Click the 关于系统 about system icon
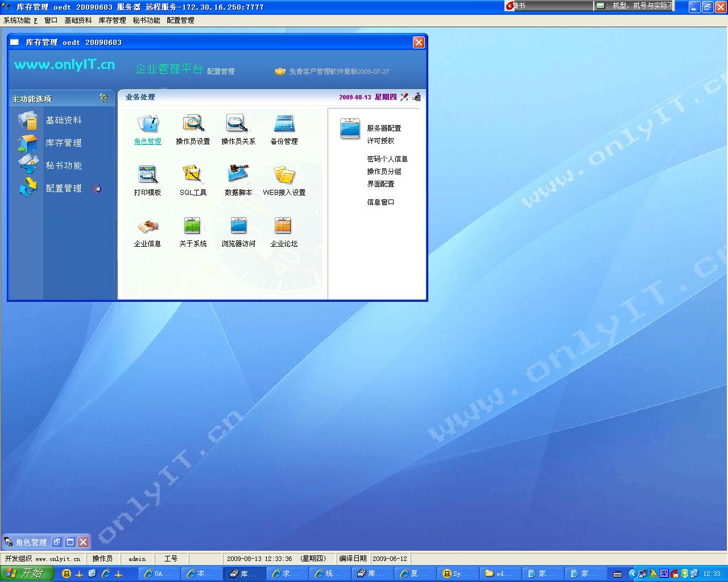Viewport: 728px width, 582px height. click(x=193, y=226)
